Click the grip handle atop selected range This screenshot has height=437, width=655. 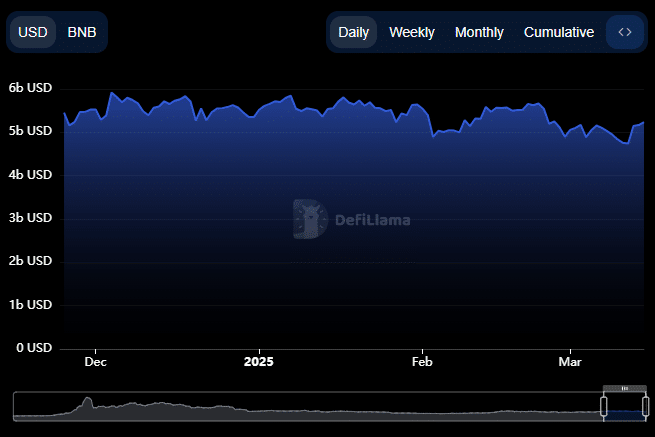(625, 388)
